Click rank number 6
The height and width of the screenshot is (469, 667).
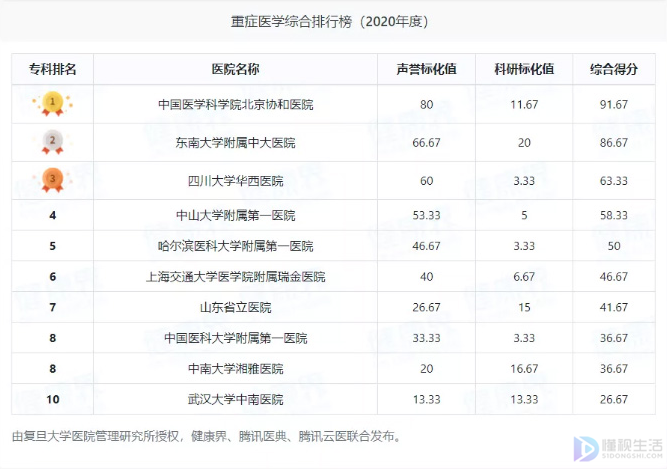click(52, 277)
